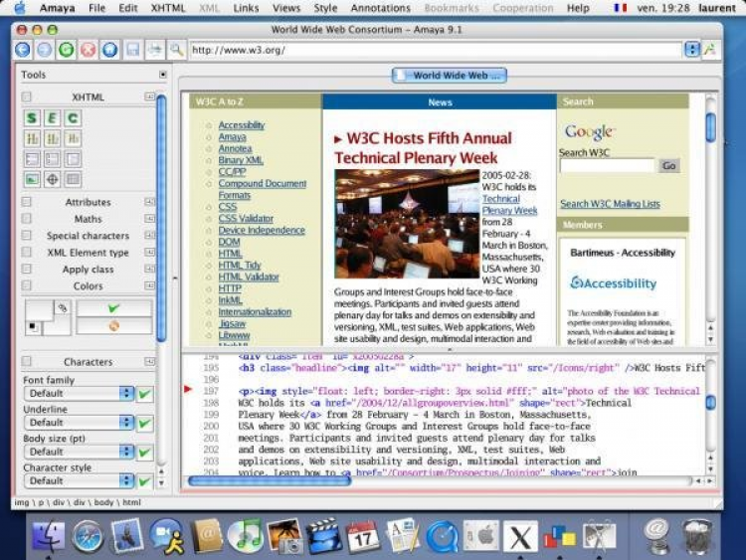
Task: Apply Code with the C tool
Action: tap(73, 118)
